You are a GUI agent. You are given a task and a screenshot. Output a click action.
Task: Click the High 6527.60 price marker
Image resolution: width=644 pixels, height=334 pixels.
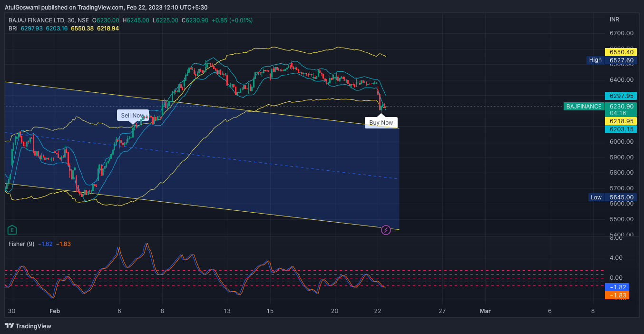click(612, 60)
